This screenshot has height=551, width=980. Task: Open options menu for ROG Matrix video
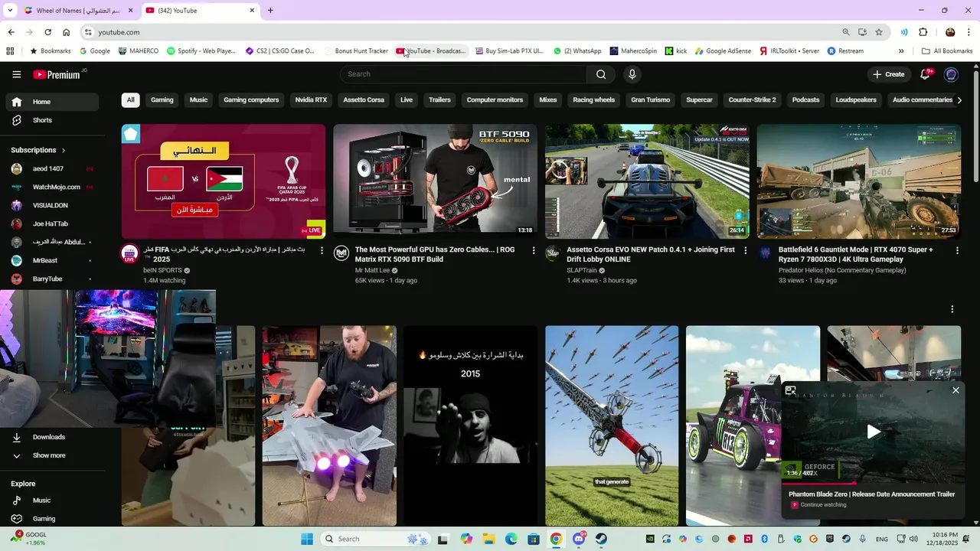pyautogui.click(x=534, y=250)
